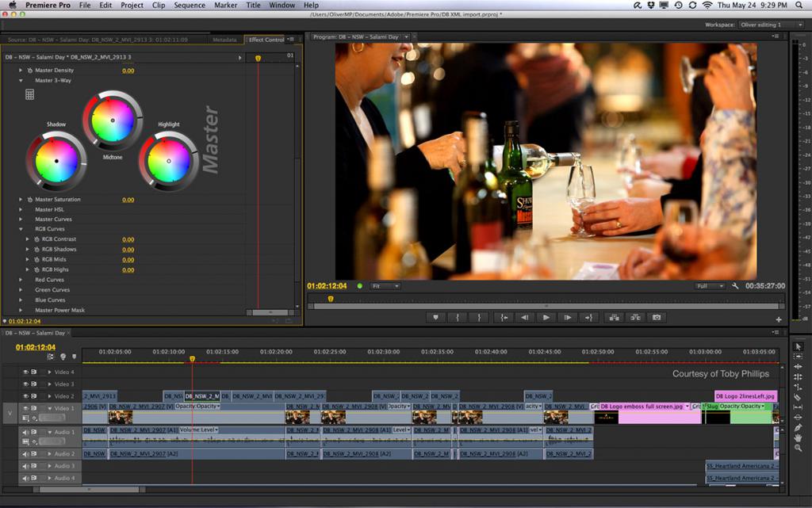Mute the Audio 2 track speaker icon
812x508 pixels.
click(25, 454)
